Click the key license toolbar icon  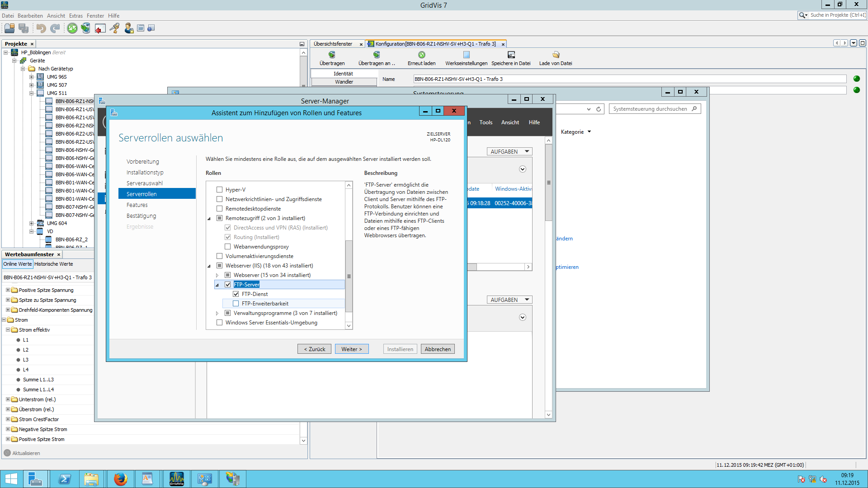[x=114, y=28]
